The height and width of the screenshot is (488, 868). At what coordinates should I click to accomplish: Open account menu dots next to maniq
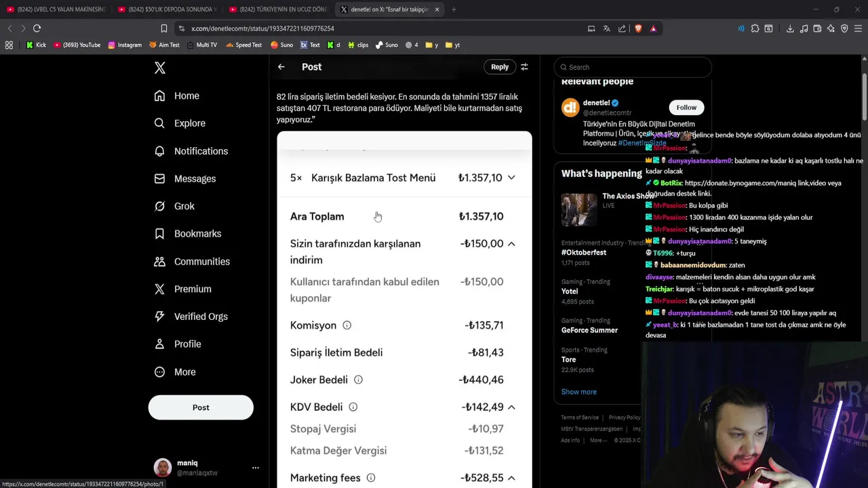[x=256, y=468]
